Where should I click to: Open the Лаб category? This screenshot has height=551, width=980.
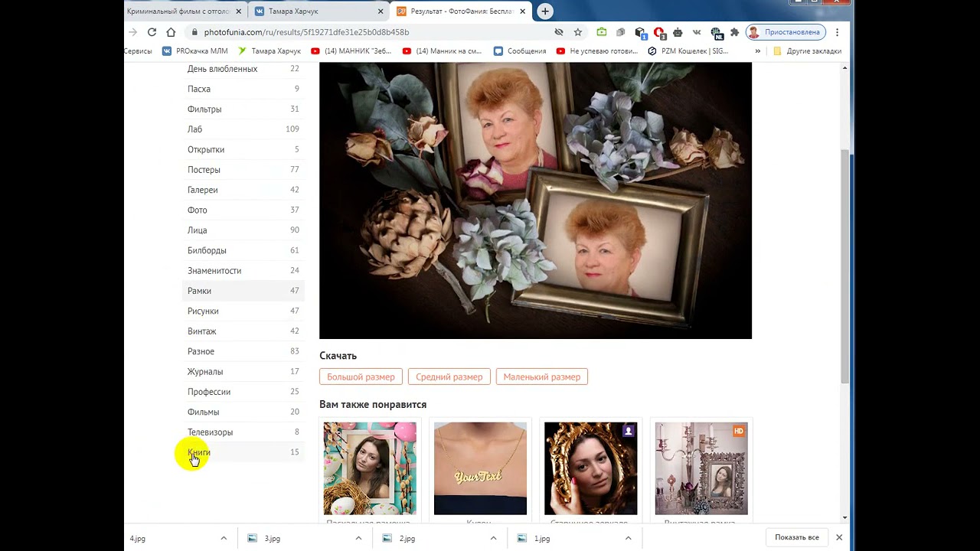pos(243,129)
